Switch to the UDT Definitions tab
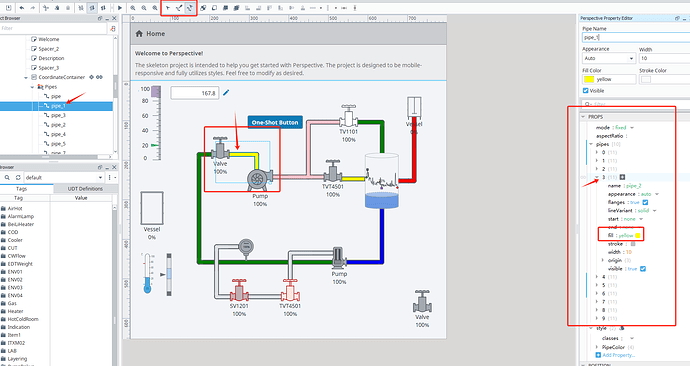The height and width of the screenshot is (366, 690). 85,189
